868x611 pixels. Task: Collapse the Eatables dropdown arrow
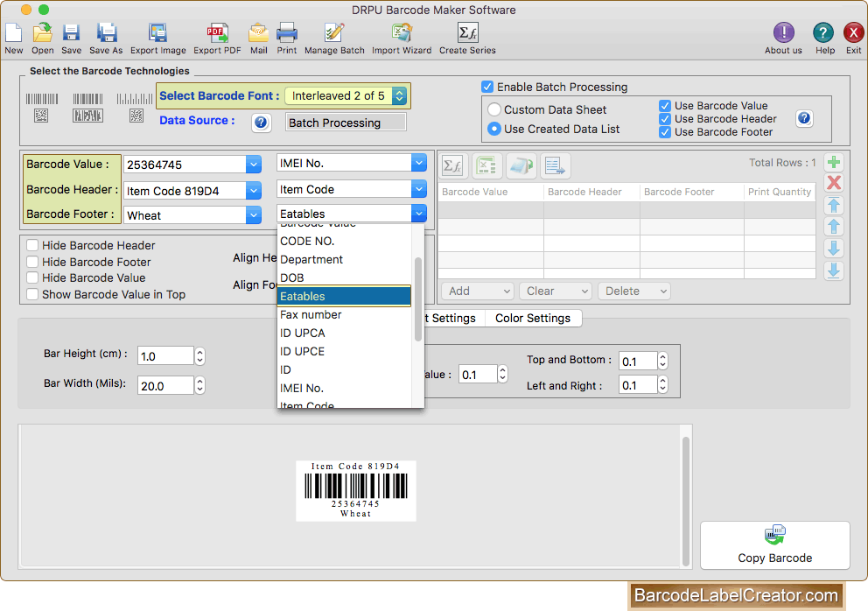(419, 214)
